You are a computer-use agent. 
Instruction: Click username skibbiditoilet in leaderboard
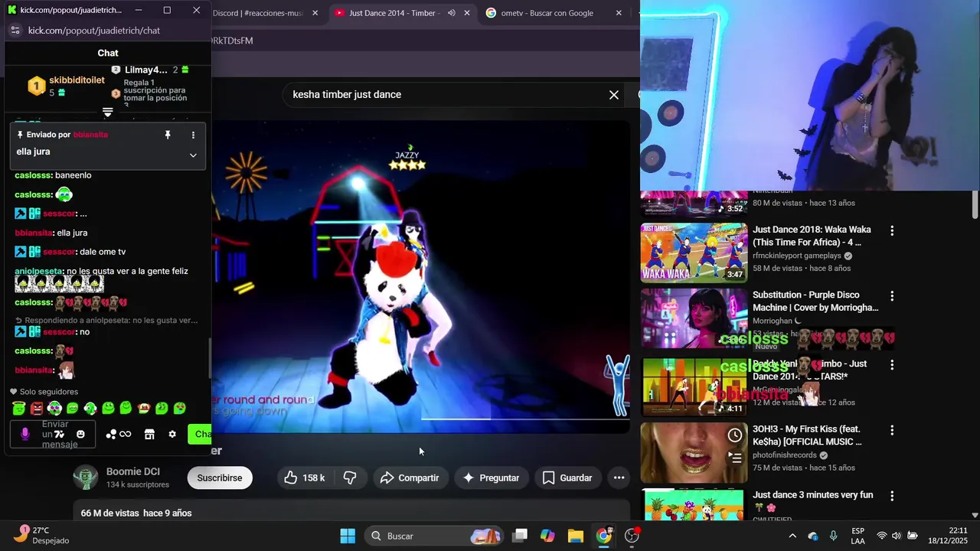(77, 80)
